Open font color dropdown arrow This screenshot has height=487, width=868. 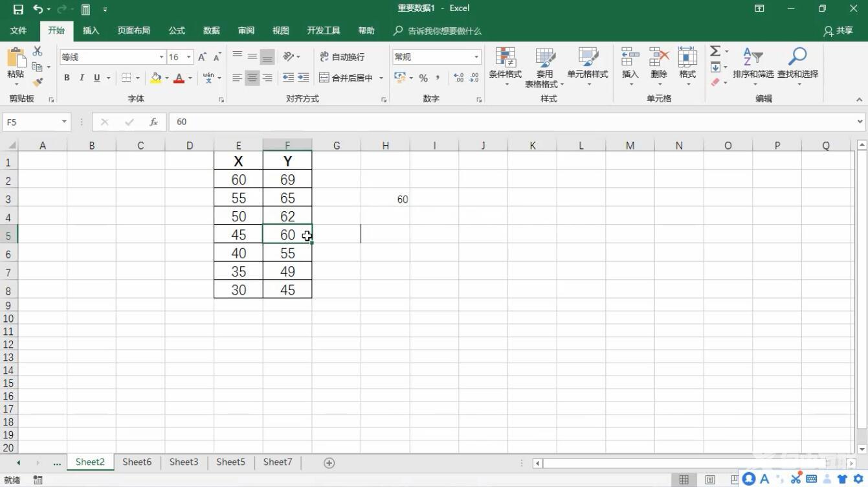[x=190, y=78]
